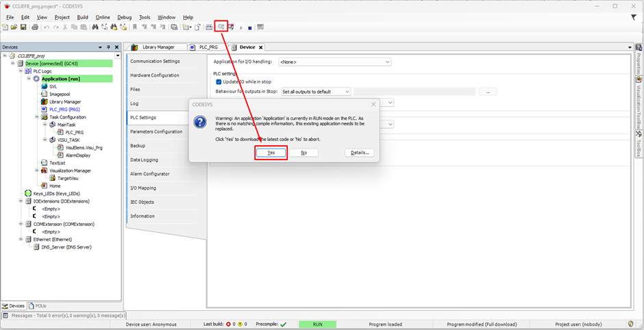Collapse the PLC Logic tree node
Image resolution: width=644 pixels, height=330 pixels.
[x=21, y=71]
